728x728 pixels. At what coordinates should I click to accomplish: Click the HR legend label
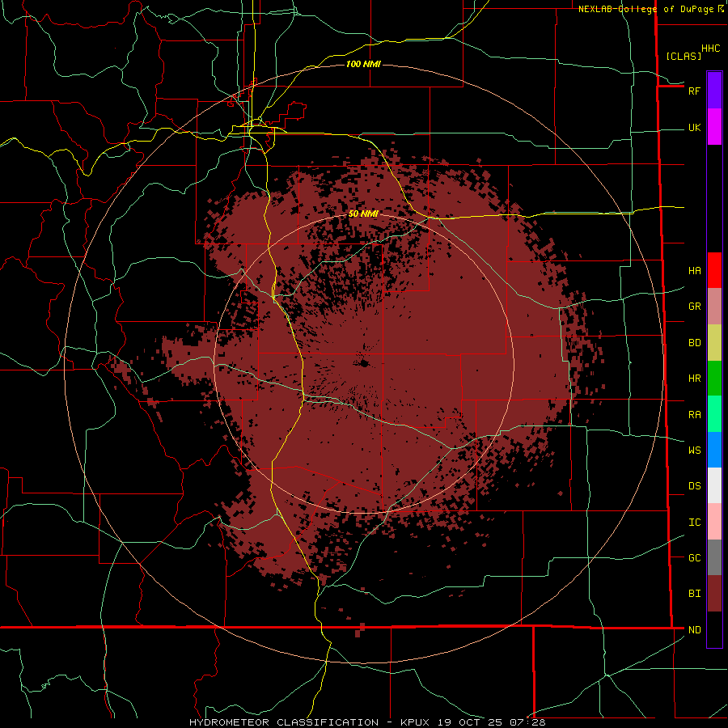pyautogui.click(x=694, y=379)
